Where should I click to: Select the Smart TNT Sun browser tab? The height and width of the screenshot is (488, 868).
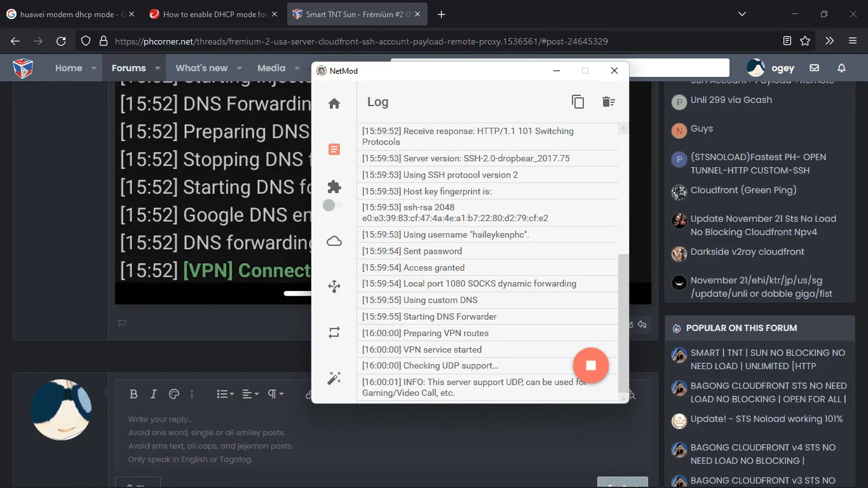point(358,14)
